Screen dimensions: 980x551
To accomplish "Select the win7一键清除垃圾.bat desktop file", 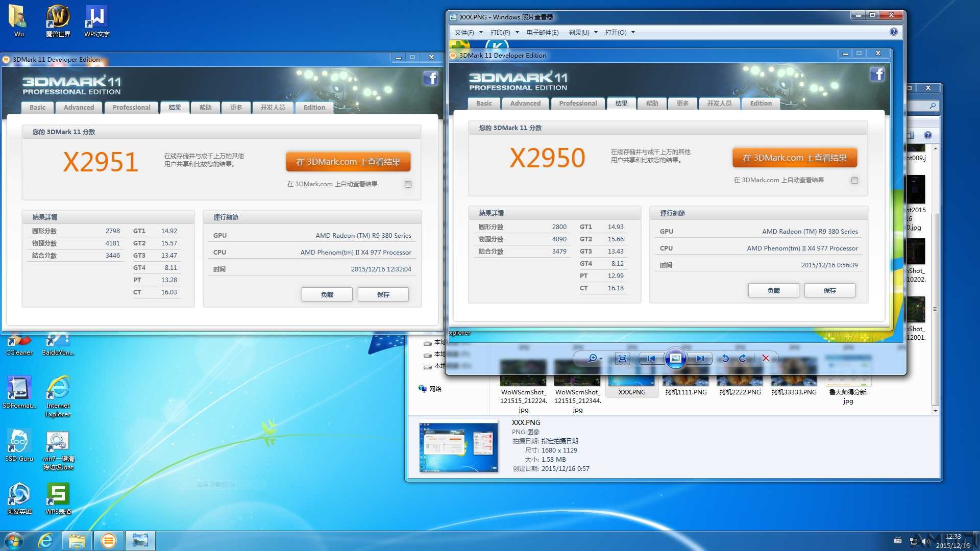I will [x=58, y=450].
